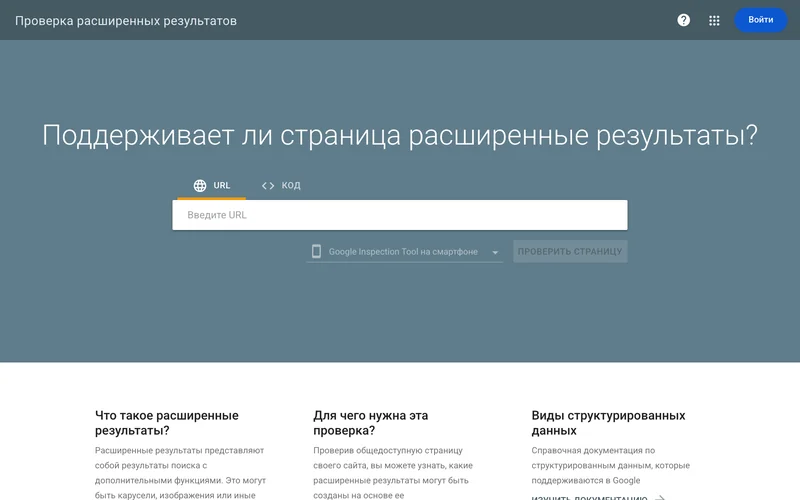Open the help question mark icon
Image resolution: width=800 pixels, height=500 pixels.
[683, 20]
